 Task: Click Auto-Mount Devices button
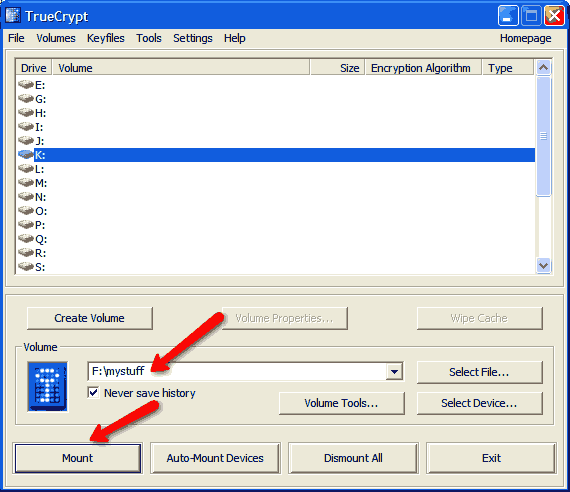215,458
